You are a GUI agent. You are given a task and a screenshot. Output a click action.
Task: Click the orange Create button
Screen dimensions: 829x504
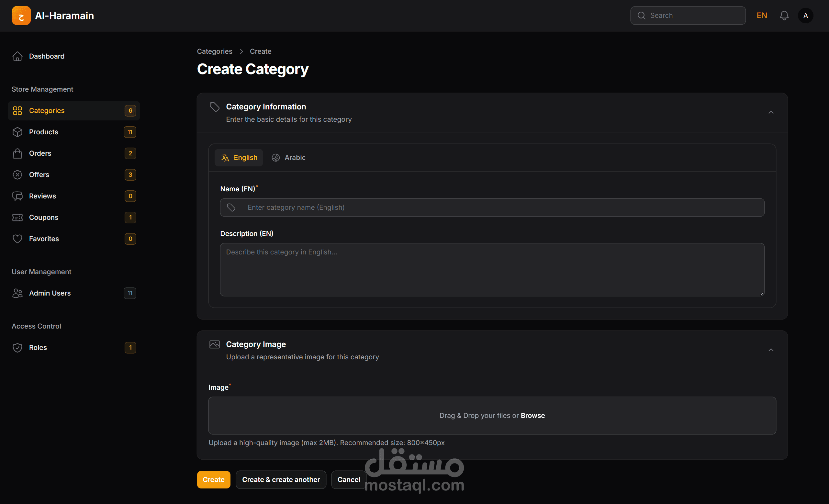click(x=213, y=479)
